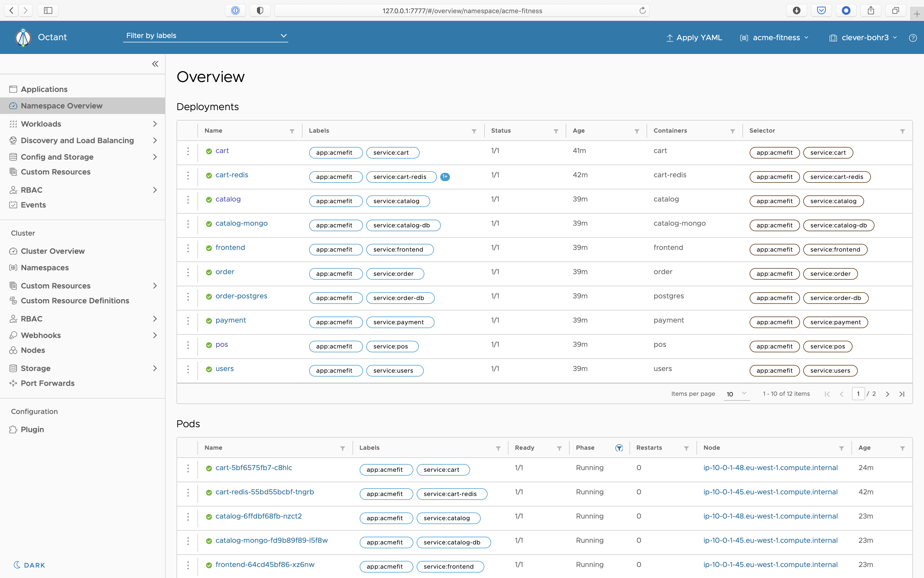Show extra labels badge on cart-redis row
This screenshot has height=578, width=924.
[445, 177]
